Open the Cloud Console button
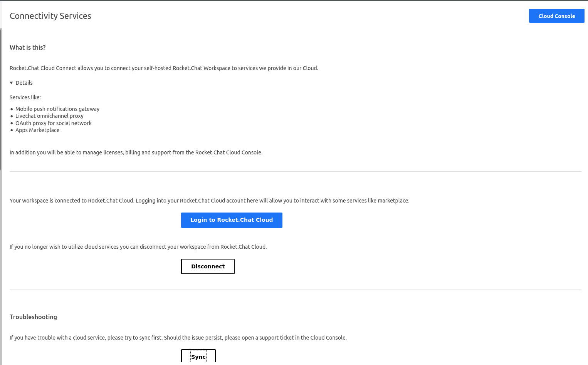Viewport: 588px width, 365px height. pyautogui.click(x=556, y=16)
